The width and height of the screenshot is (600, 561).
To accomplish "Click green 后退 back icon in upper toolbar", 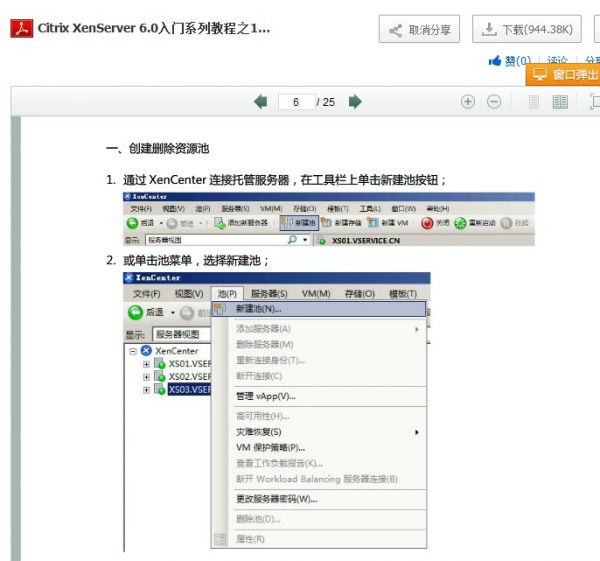I will pyautogui.click(x=132, y=223).
